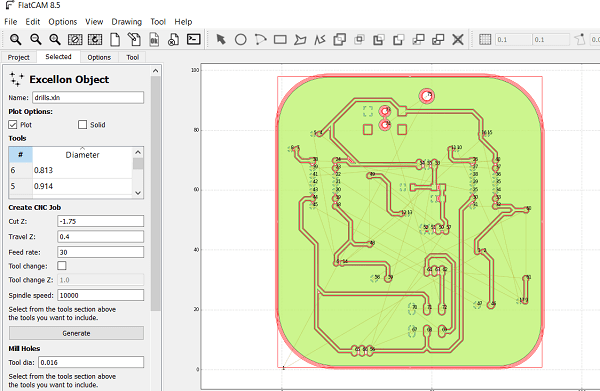The width and height of the screenshot is (600, 391).
Task: Switch to the Project tab
Action: (x=18, y=57)
